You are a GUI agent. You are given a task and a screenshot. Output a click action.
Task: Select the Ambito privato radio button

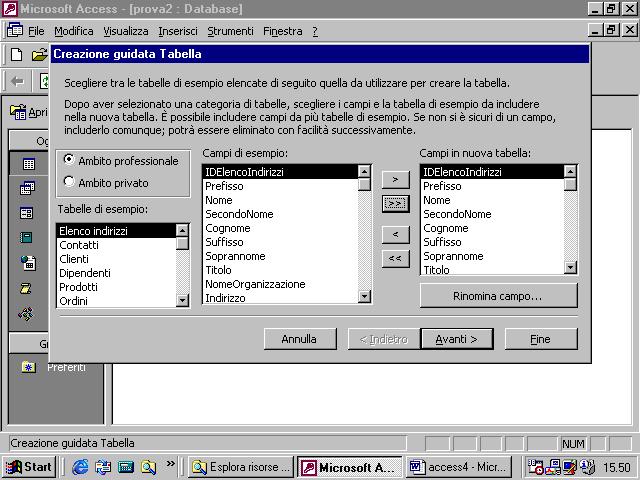pyautogui.click(x=69, y=181)
